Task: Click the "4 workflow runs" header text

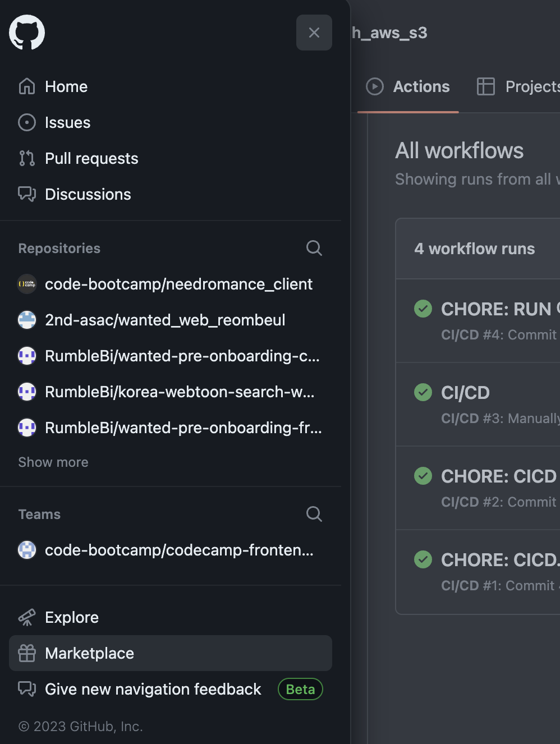Action: coord(474,249)
